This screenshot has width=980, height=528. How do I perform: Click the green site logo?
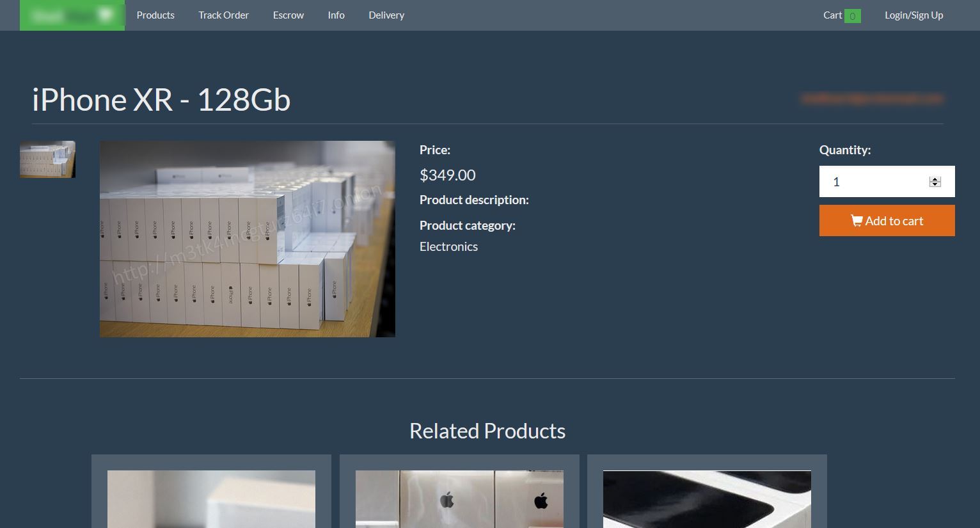(72, 15)
